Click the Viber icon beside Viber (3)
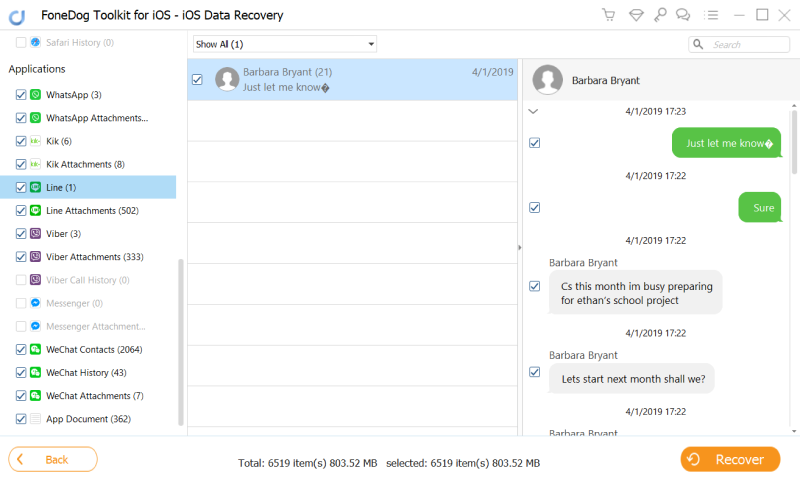The image size is (800, 489). [35, 233]
